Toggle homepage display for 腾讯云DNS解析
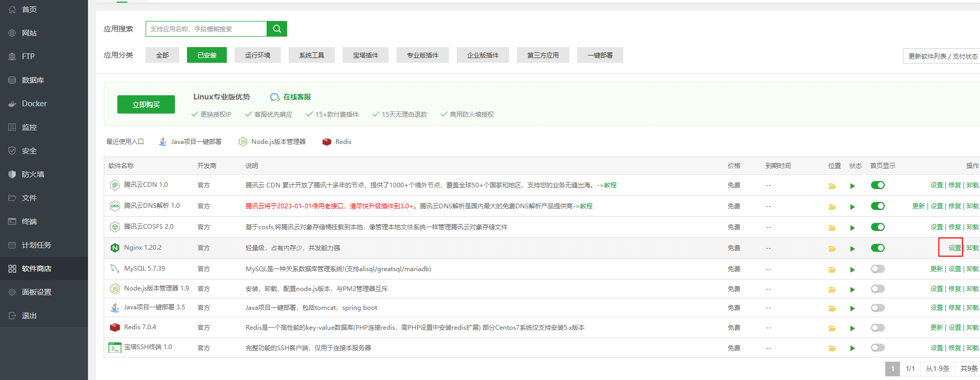Image resolution: width=980 pixels, height=380 pixels. tap(877, 206)
